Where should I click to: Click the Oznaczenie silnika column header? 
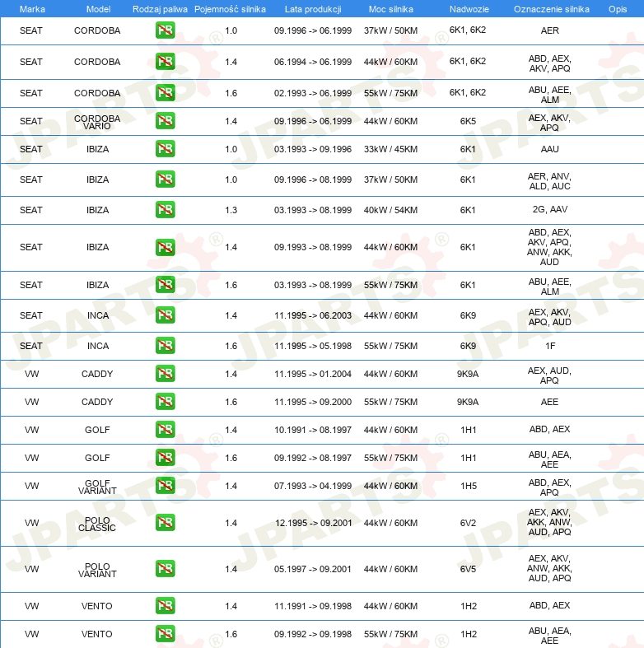[x=552, y=9]
